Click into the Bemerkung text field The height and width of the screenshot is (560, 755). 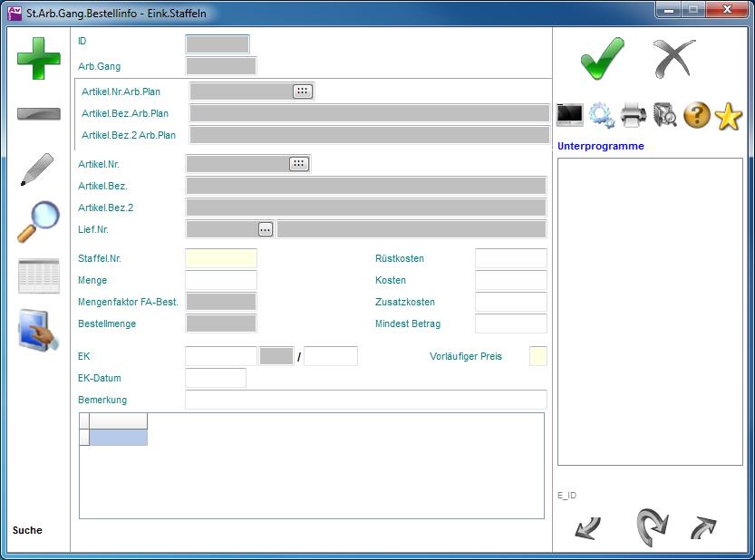(x=365, y=400)
